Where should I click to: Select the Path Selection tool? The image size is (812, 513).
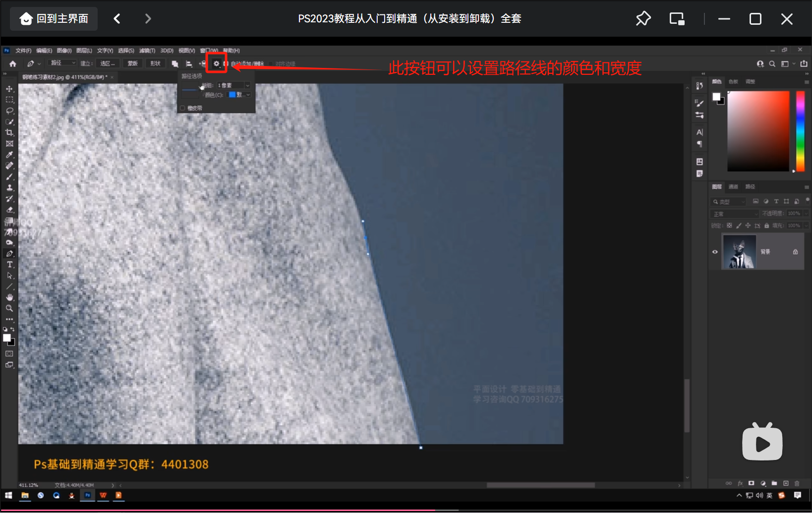pyautogui.click(x=9, y=276)
